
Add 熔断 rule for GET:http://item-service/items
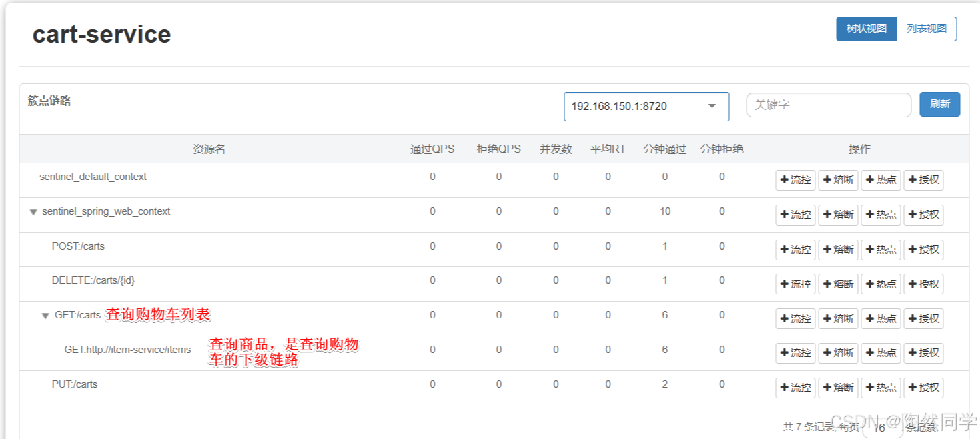(x=838, y=353)
